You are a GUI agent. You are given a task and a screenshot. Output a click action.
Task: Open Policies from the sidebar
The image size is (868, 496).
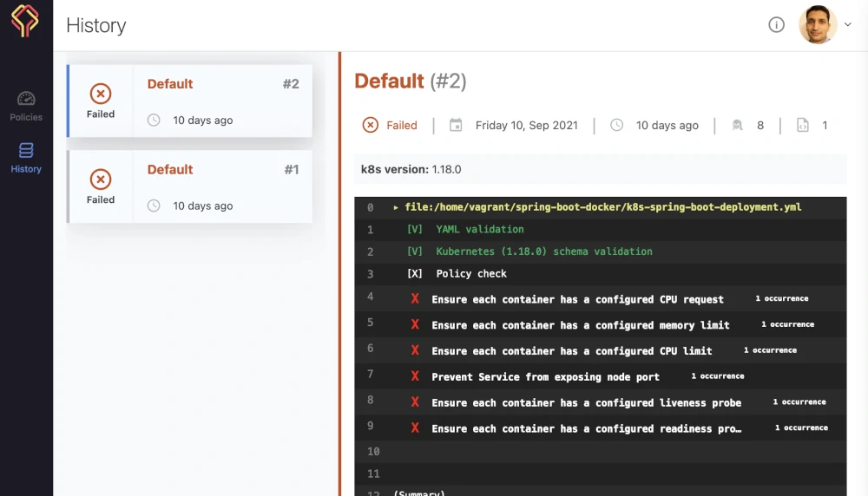tap(26, 106)
